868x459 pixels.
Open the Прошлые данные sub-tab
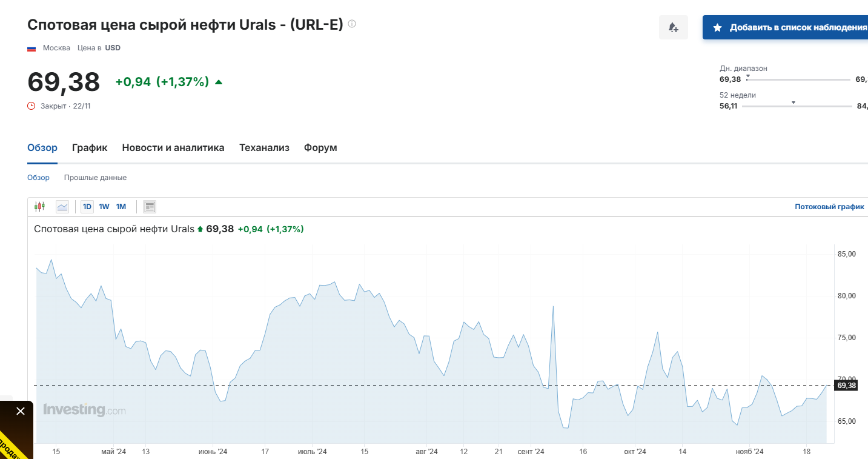click(95, 178)
